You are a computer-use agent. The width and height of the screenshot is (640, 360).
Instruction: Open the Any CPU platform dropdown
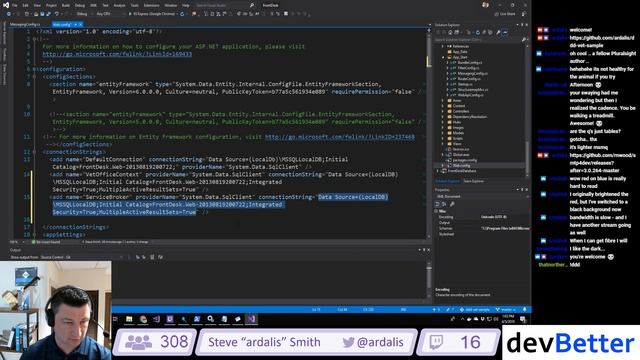point(109,14)
